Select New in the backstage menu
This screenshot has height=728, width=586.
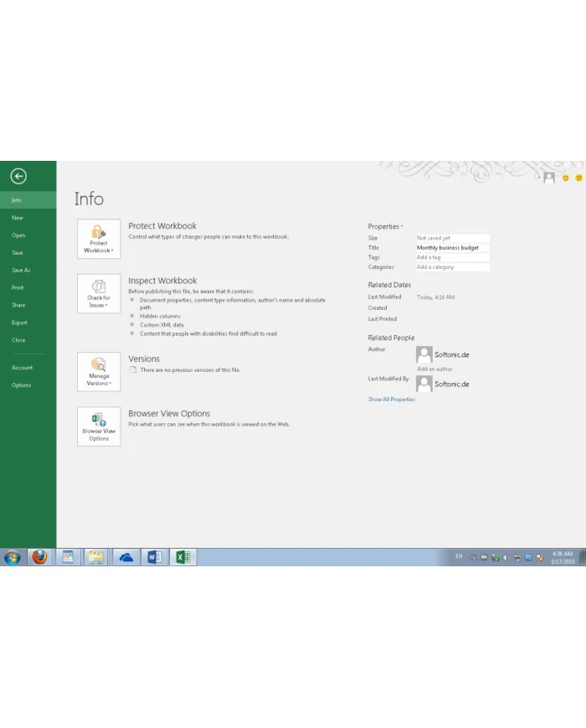pos(28,218)
